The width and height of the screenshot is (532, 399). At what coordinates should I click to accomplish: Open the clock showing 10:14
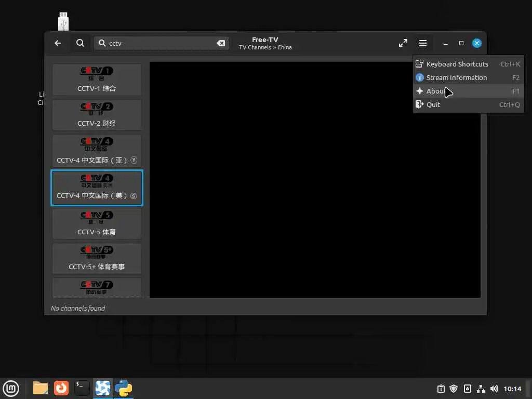(x=512, y=389)
